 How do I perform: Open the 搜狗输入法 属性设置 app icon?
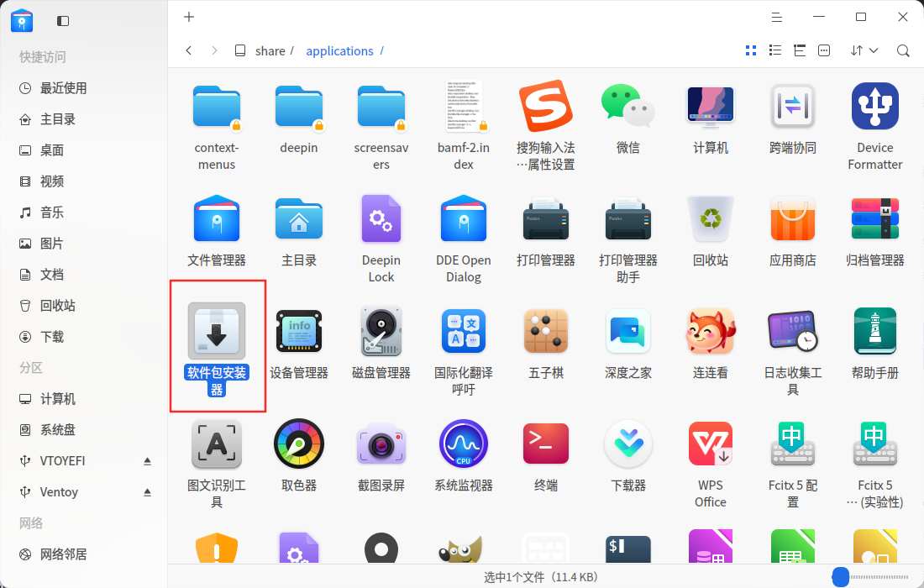(546, 107)
